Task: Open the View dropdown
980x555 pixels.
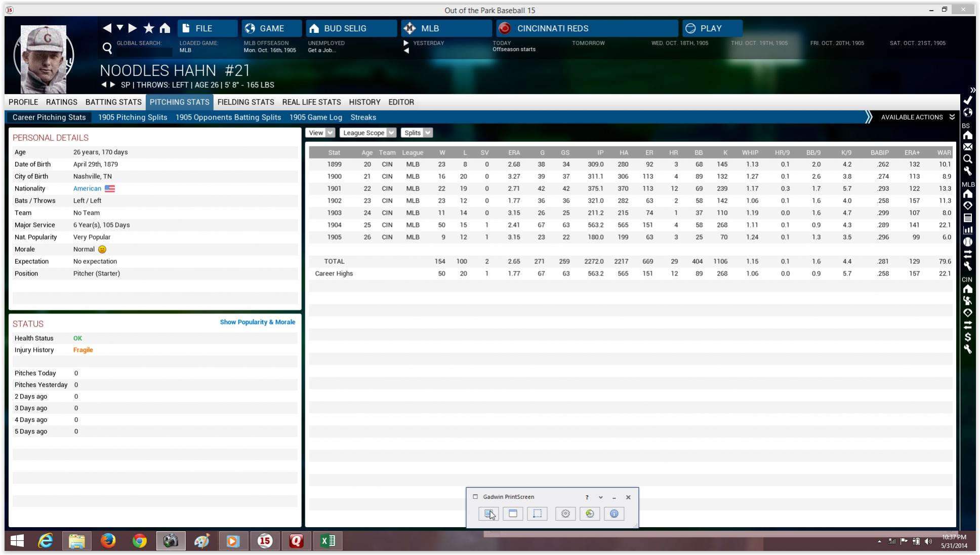Action: coord(320,133)
